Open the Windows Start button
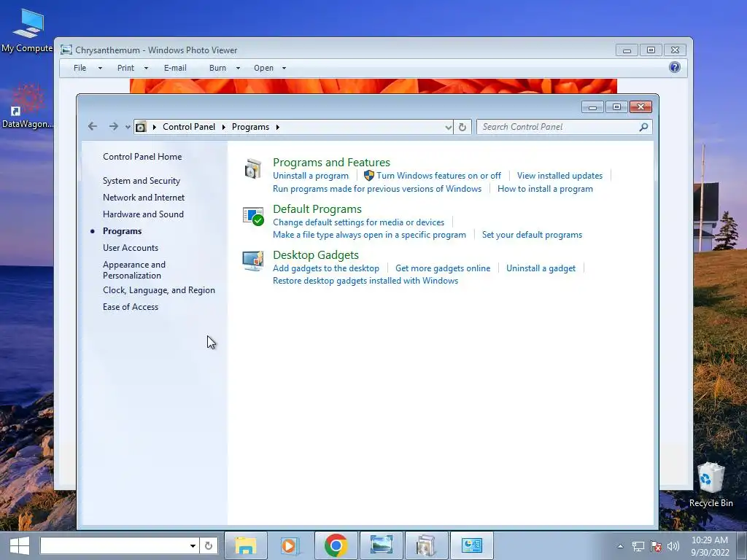 [20, 545]
